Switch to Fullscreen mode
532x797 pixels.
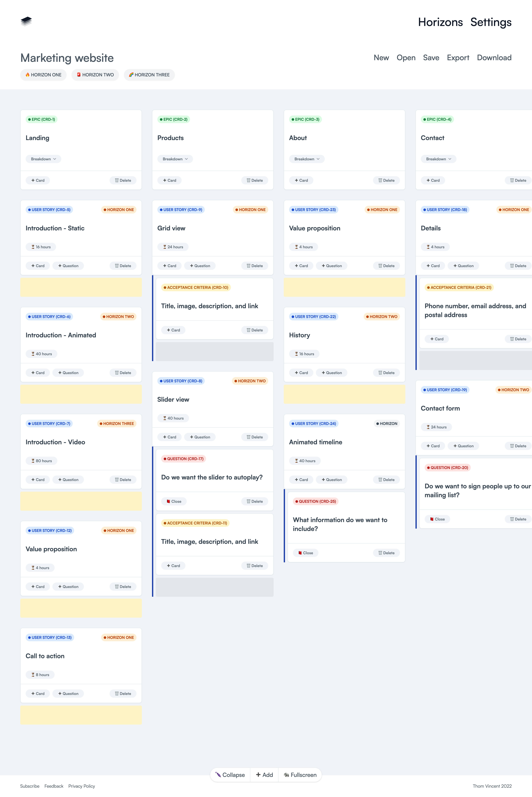(300, 775)
